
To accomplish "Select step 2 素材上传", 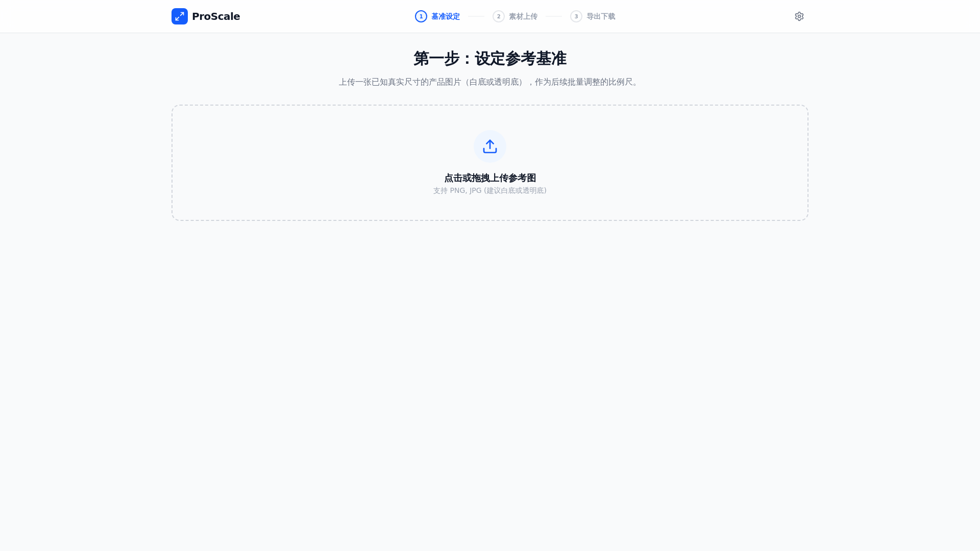I will (515, 16).
